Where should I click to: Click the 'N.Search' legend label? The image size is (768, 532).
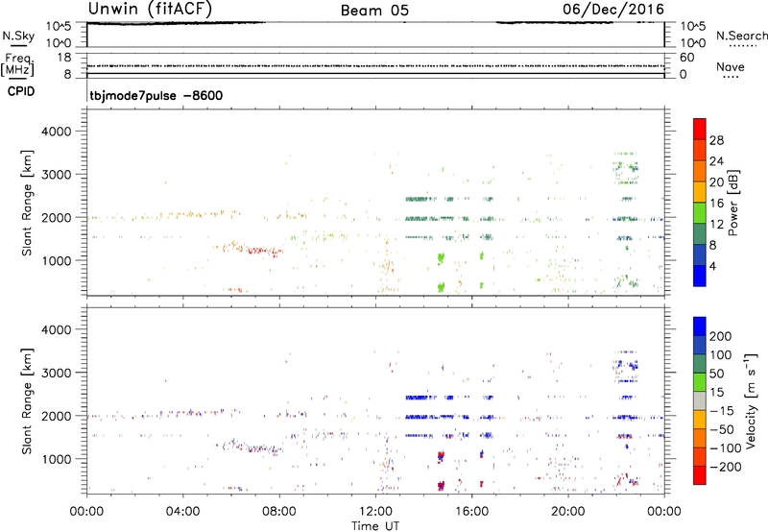click(x=741, y=36)
